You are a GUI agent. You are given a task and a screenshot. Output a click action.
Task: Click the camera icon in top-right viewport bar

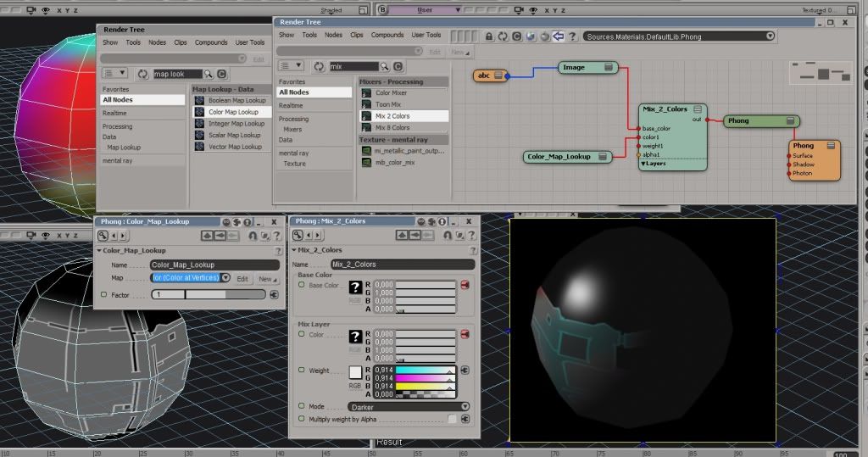click(x=519, y=10)
